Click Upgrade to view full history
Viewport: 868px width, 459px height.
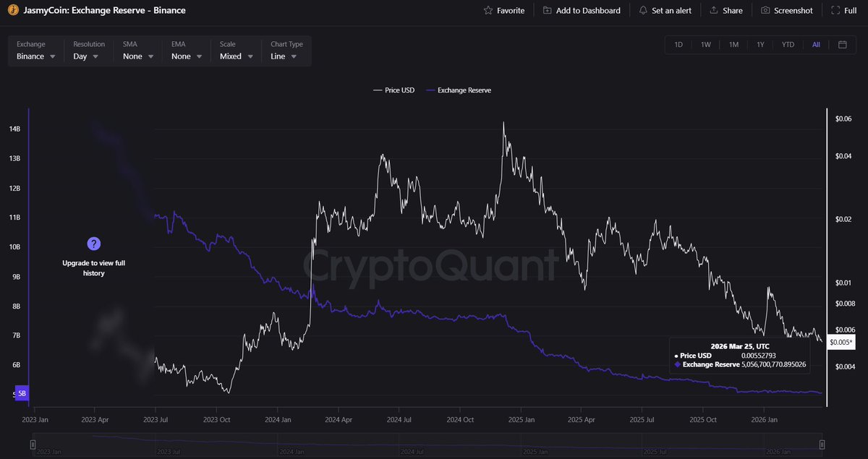[x=93, y=268]
